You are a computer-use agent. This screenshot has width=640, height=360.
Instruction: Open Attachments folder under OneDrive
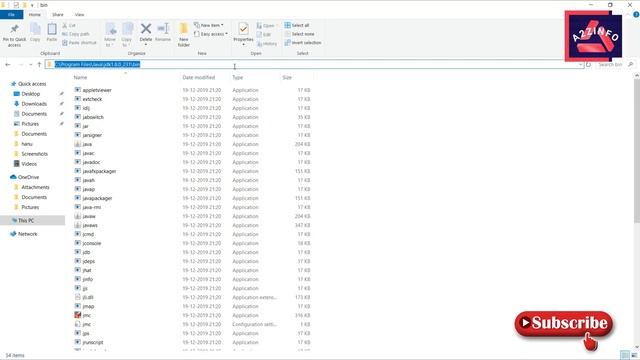coord(35,187)
